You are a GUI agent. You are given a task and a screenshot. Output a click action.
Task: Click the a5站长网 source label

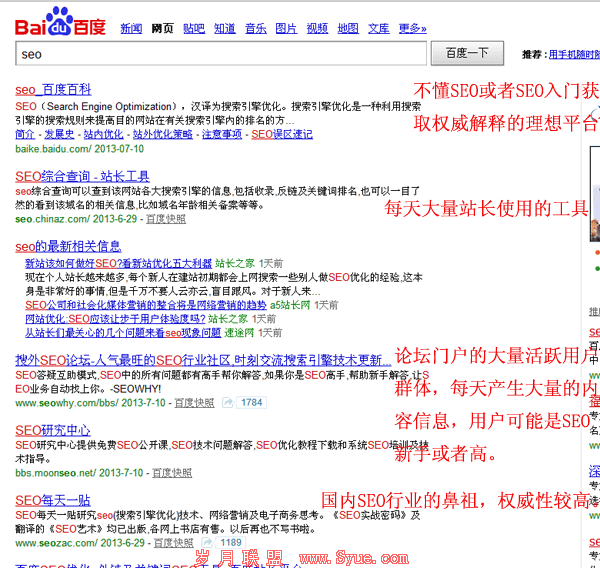pos(290,305)
